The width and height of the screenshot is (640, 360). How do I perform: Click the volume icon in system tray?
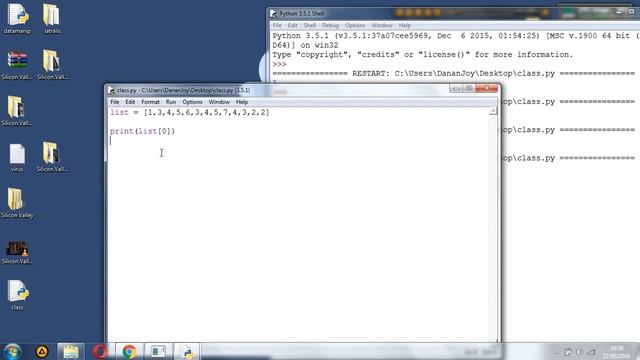(579, 352)
